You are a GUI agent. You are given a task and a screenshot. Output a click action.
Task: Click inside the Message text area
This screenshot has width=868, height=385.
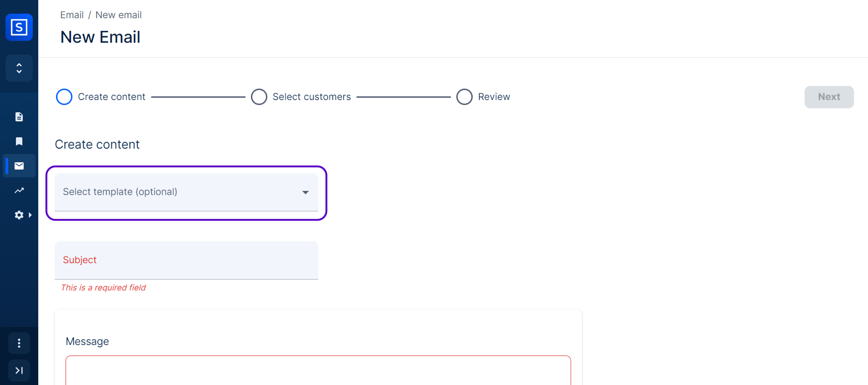tap(318, 370)
